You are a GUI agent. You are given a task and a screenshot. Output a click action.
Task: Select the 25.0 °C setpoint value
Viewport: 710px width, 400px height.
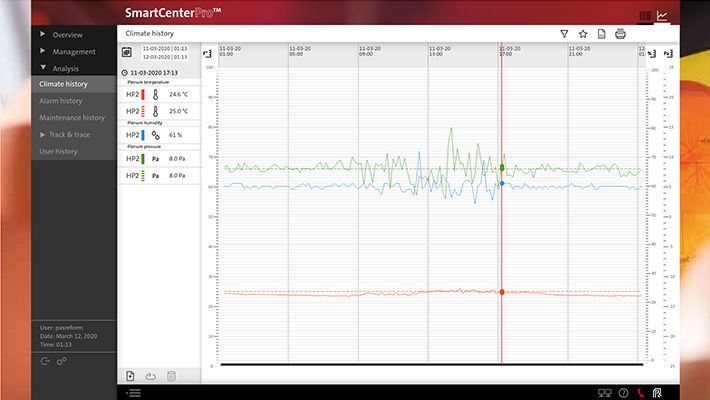click(178, 111)
